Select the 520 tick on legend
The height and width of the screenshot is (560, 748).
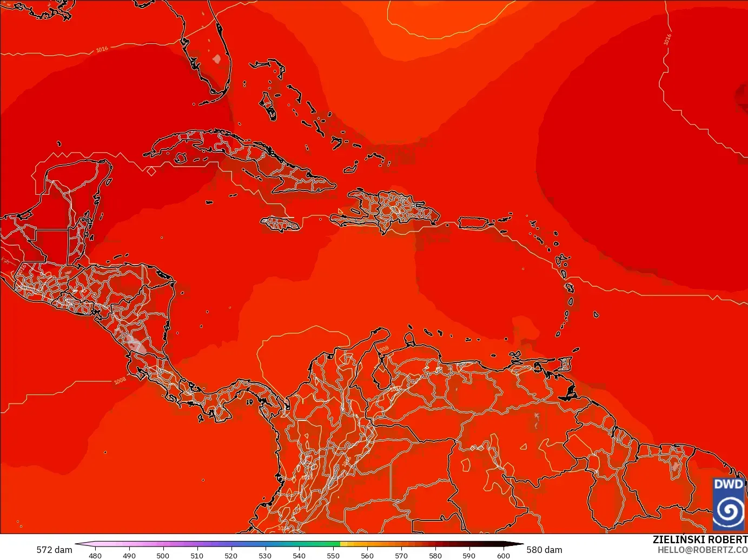pyautogui.click(x=231, y=556)
